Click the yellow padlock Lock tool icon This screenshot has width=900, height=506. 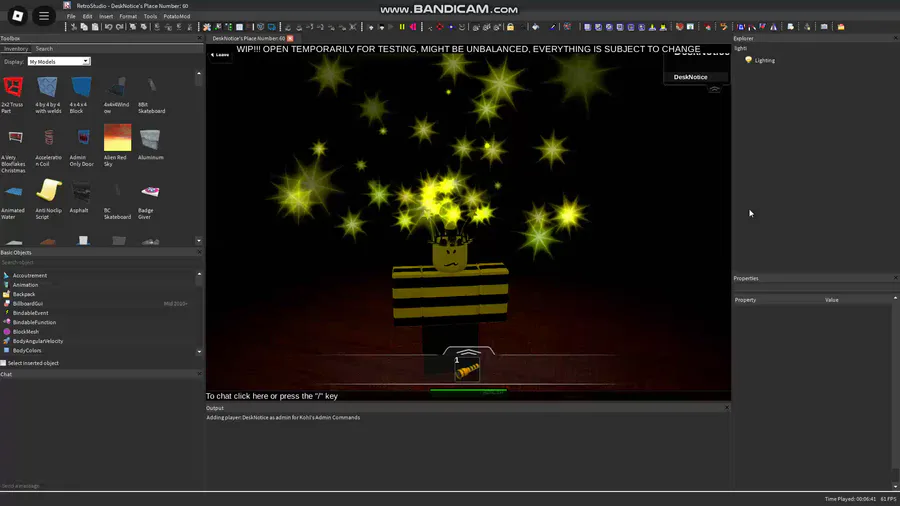510,27
